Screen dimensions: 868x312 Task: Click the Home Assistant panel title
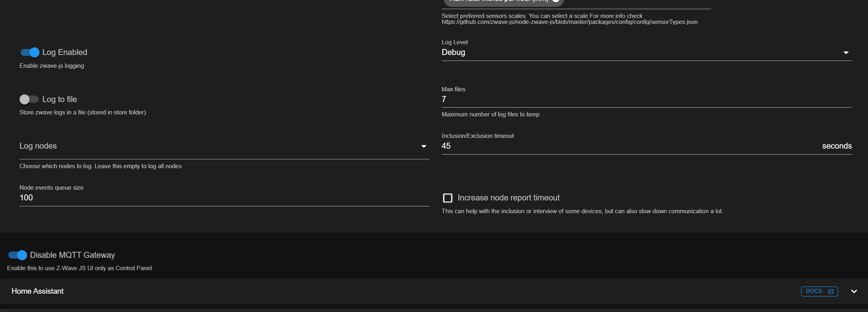[x=37, y=291]
